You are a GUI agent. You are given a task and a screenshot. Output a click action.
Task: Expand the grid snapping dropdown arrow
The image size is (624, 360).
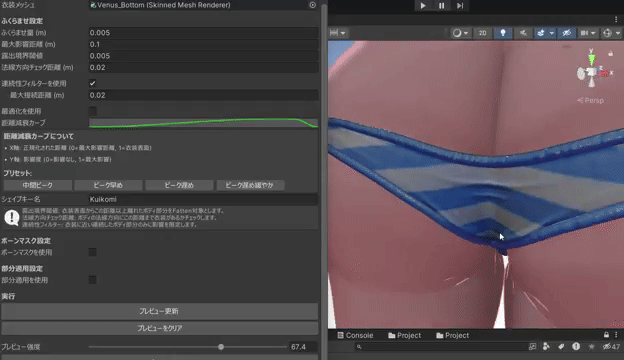pos(343,33)
